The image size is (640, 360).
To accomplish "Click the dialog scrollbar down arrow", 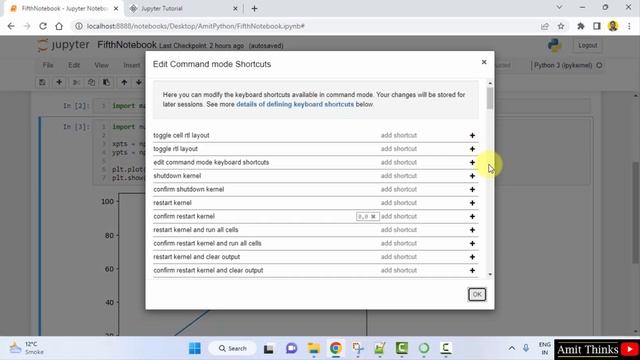I will click(490, 274).
